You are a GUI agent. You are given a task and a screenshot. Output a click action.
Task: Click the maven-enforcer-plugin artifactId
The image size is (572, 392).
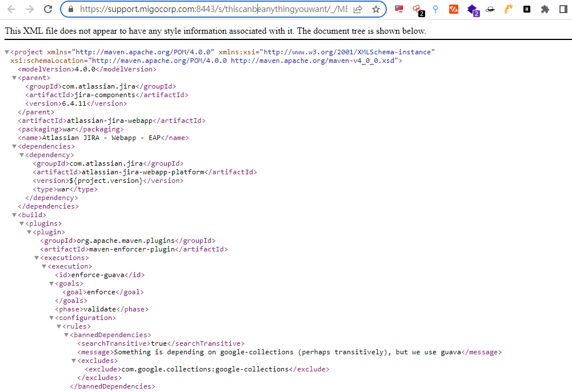[132, 249]
